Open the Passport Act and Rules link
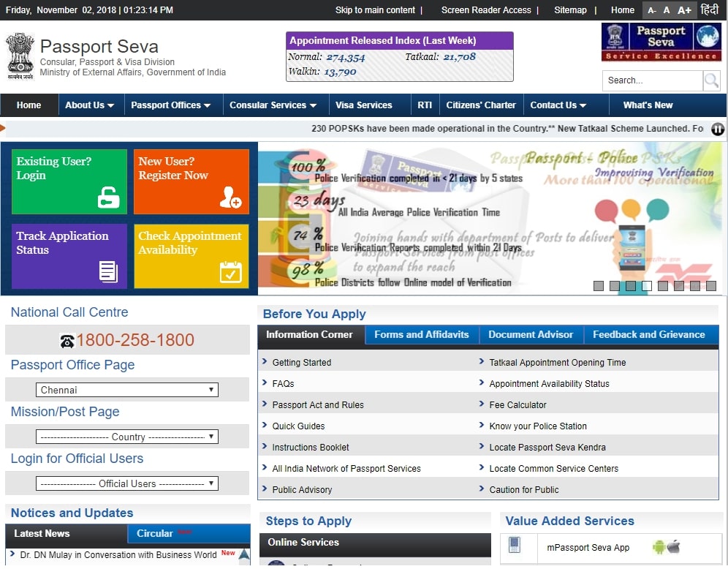The width and height of the screenshot is (728, 569). pyautogui.click(x=318, y=405)
